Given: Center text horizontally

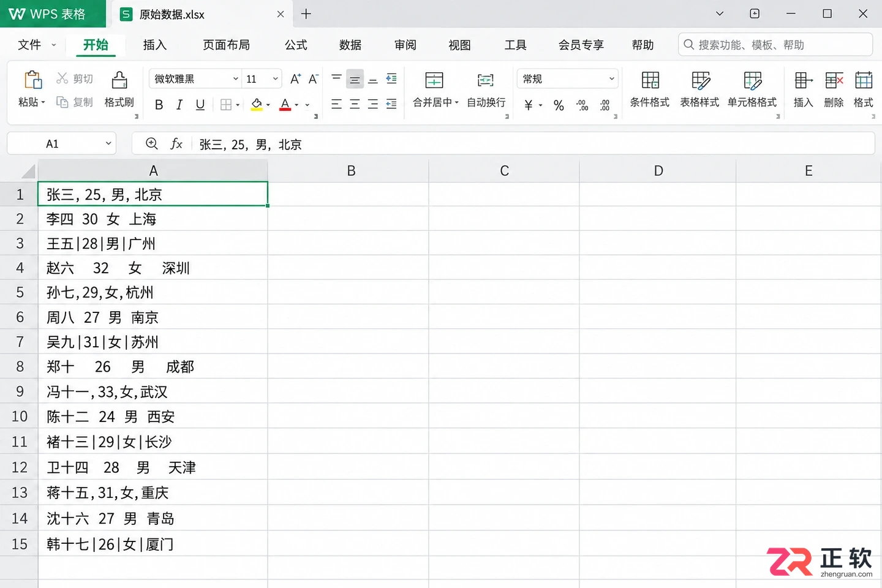Looking at the screenshot, I should pyautogui.click(x=355, y=104).
